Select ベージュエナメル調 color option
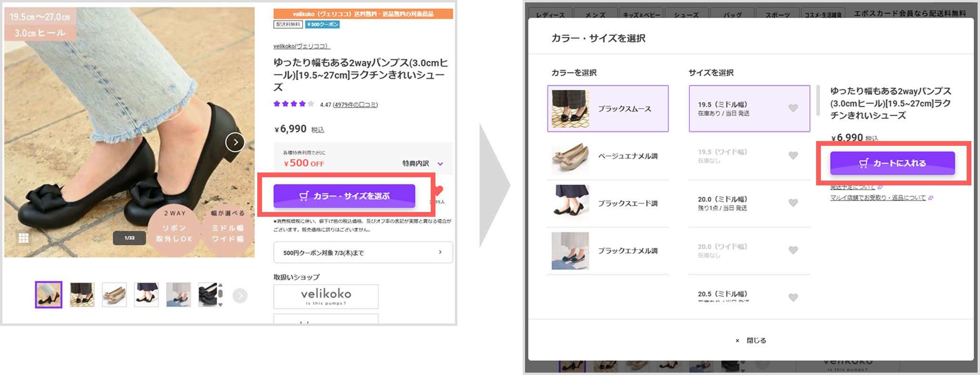 click(608, 156)
